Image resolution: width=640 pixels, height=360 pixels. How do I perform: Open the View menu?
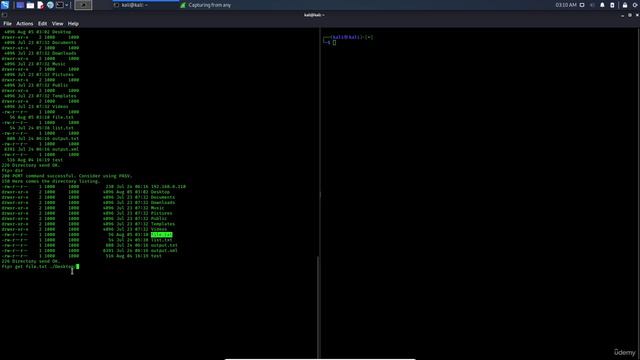point(58,24)
